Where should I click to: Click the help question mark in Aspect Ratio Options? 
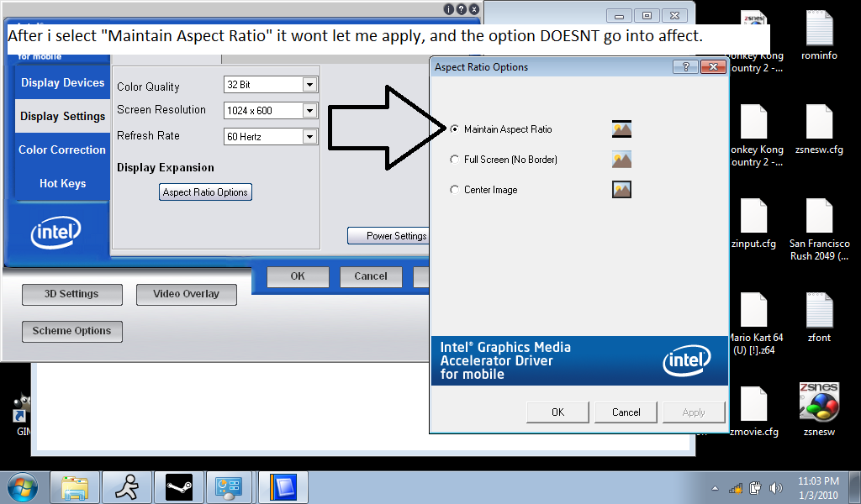pos(685,67)
